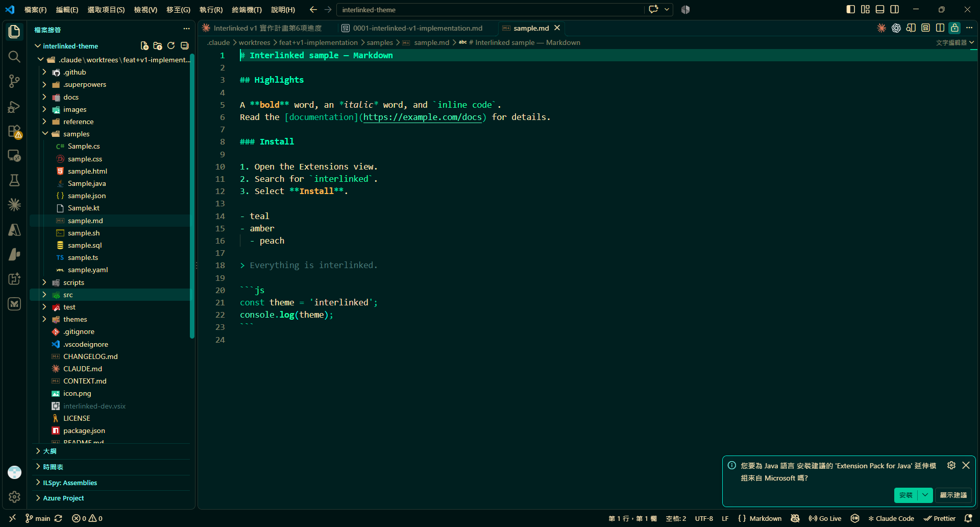Toggle the secondary sidebar visibility
This screenshot has height=527, width=980.
pyautogui.click(x=895, y=9)
